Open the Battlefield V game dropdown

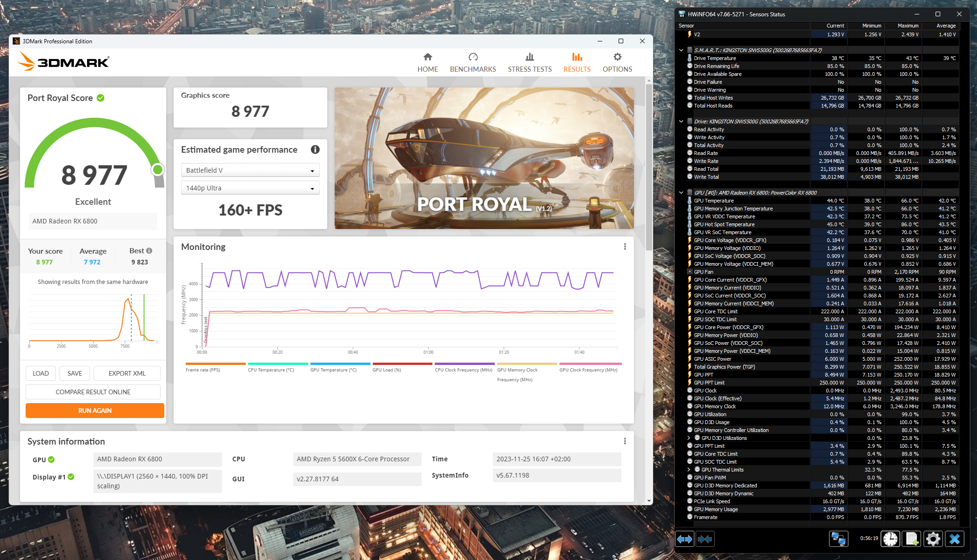(x=250, y=170)
